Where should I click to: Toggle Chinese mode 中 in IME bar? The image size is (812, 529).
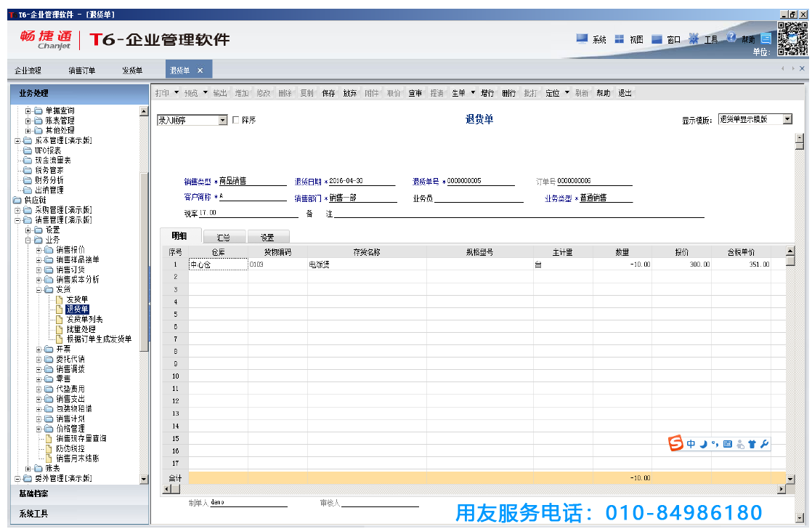pos(691,444)
